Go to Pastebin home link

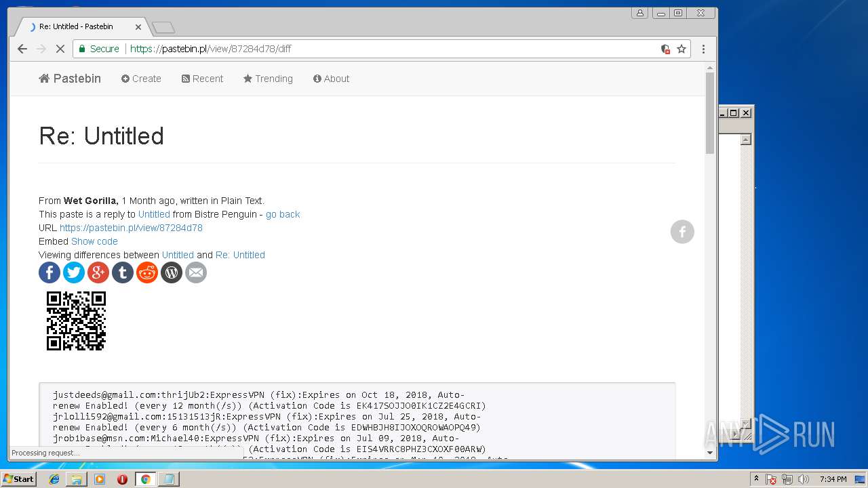pos(70,79)
